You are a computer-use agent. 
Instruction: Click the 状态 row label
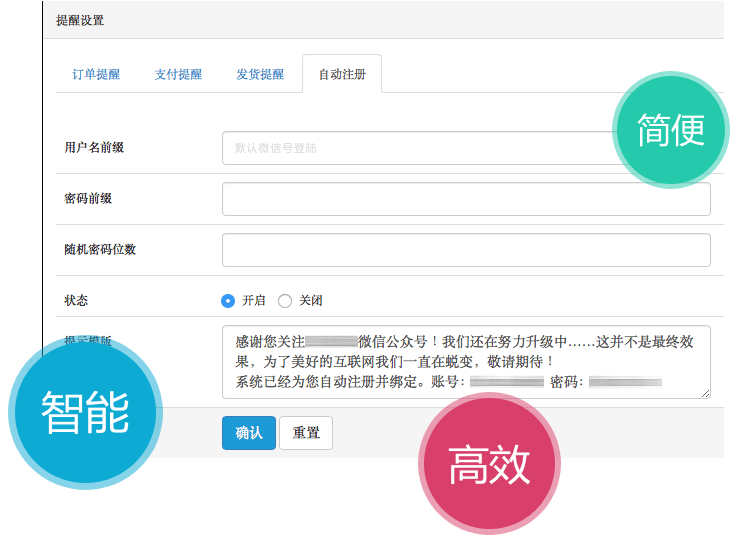76,301
